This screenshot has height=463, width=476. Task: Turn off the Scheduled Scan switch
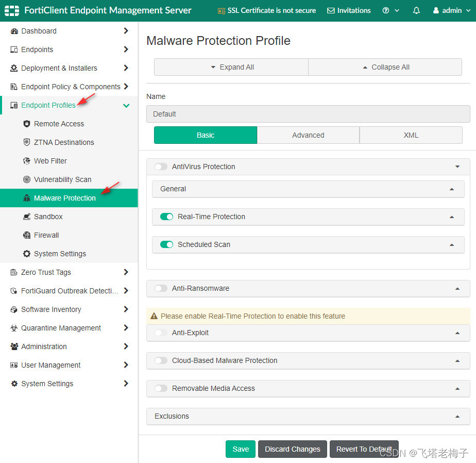(x=167, y=244)
